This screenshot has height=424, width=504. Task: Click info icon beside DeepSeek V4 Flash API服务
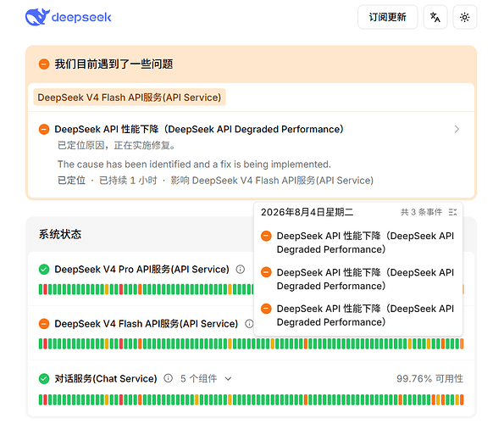[x=249, y=324]
